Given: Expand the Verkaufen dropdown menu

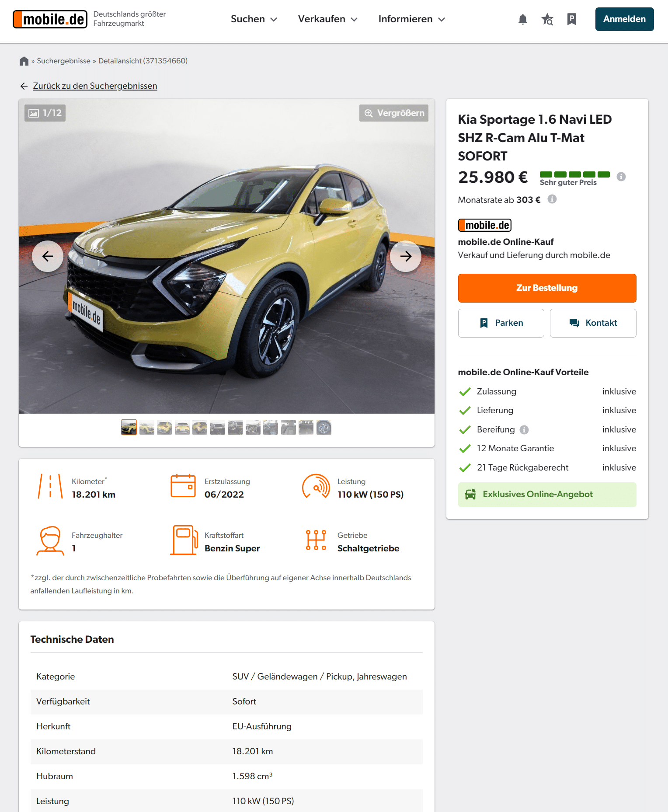Looking at the screenshot, I should point(327,19).
